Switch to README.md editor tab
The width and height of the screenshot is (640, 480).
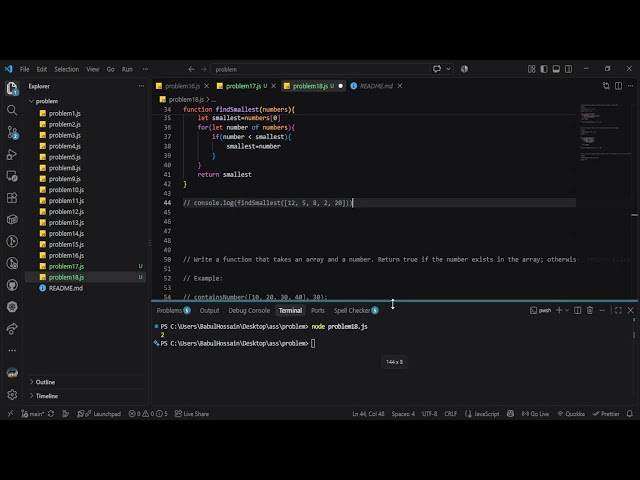pyautogui.click(x=376, y=86)
